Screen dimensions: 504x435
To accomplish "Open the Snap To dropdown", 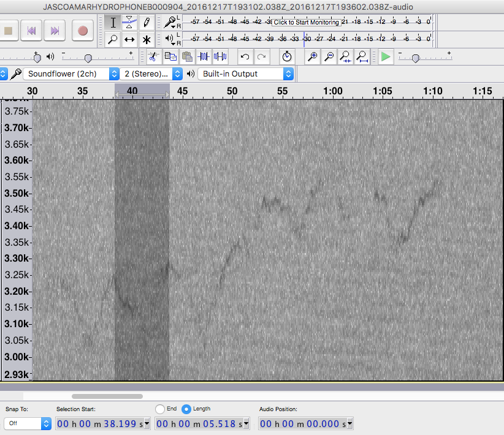I will tap(28, 423).
